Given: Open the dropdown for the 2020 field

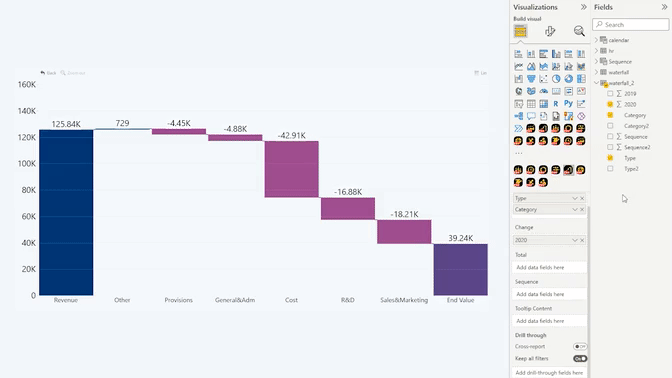Looking at the screenshot, I should 575,240.
